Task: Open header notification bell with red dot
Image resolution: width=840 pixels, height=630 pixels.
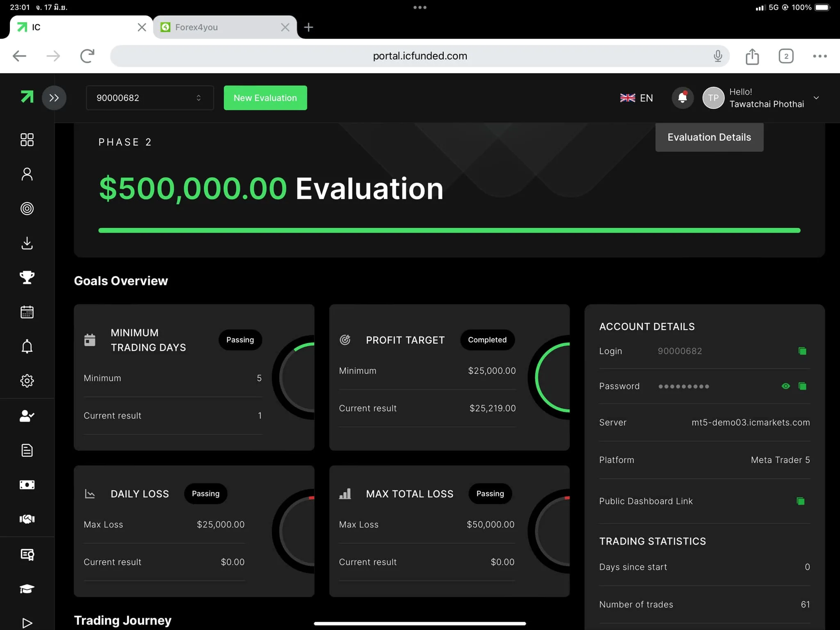Action: point(682,98)
